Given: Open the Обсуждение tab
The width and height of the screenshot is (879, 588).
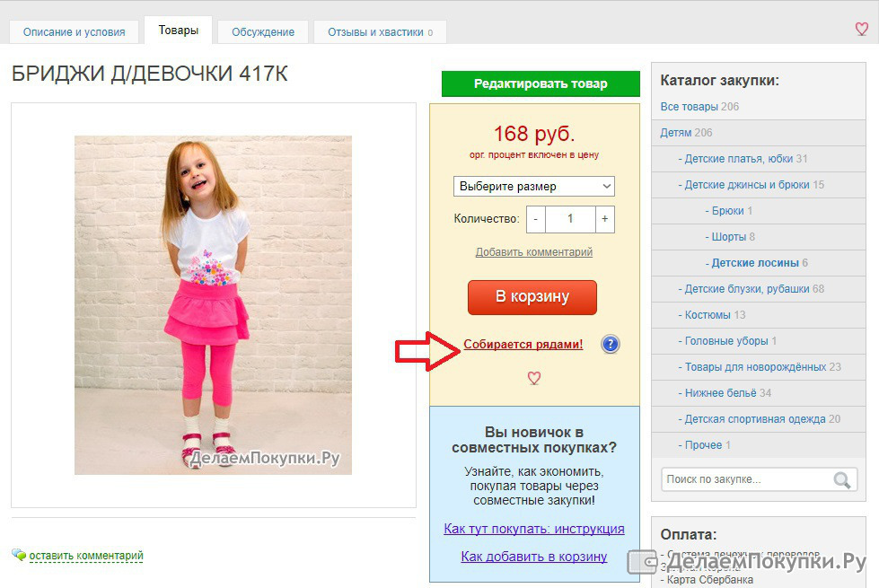Looking at the screenshot, I should tap(263, 32).
